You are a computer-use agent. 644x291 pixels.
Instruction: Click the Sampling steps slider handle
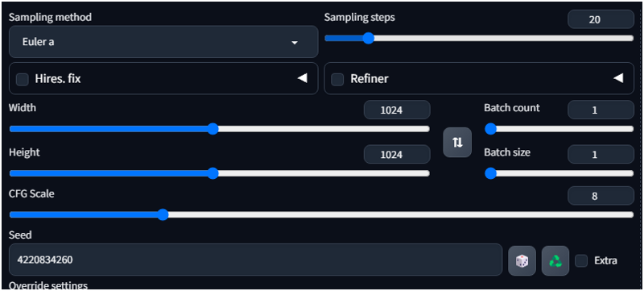[369, 38]
